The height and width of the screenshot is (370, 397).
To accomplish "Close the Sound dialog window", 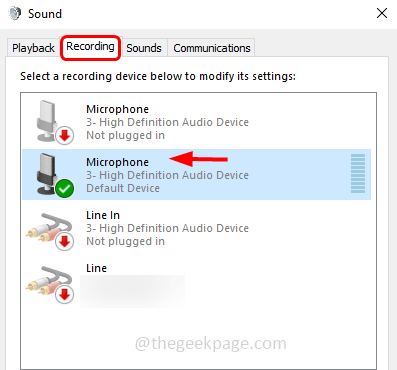I will click(x=382, y=13).
